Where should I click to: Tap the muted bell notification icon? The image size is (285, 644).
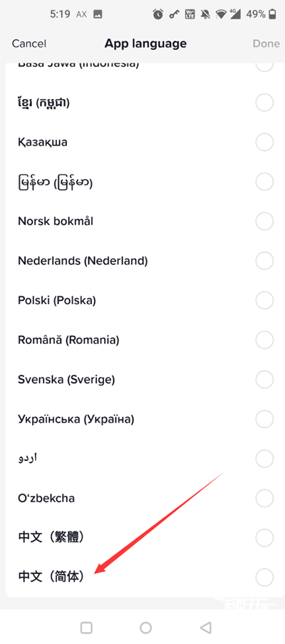205,14
